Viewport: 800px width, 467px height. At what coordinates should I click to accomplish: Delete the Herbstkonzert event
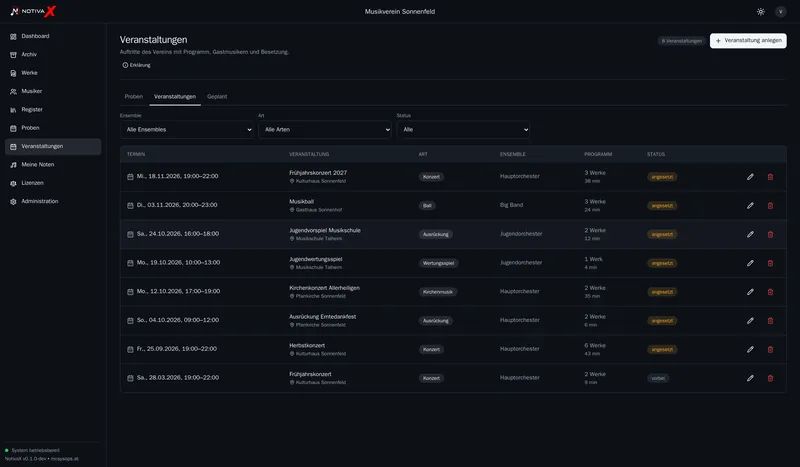(770, 349)
